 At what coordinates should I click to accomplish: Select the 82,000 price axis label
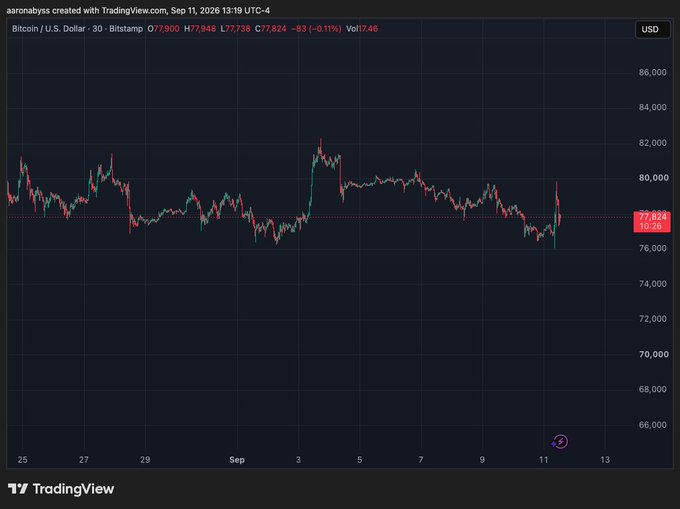(652, 143)
